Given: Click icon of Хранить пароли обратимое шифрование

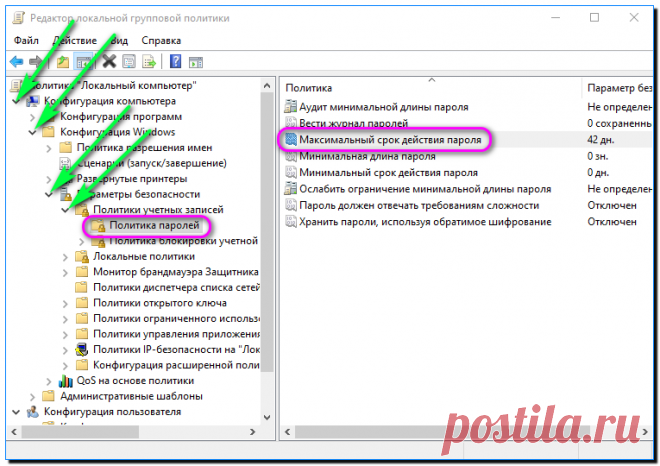Looking at the screenshot, I should (290, 222).
